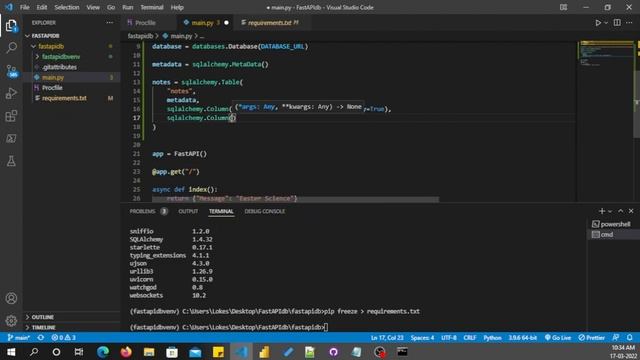640x360 pixels.
Task: Open the Source Control view
Action: tap(11, 71)
